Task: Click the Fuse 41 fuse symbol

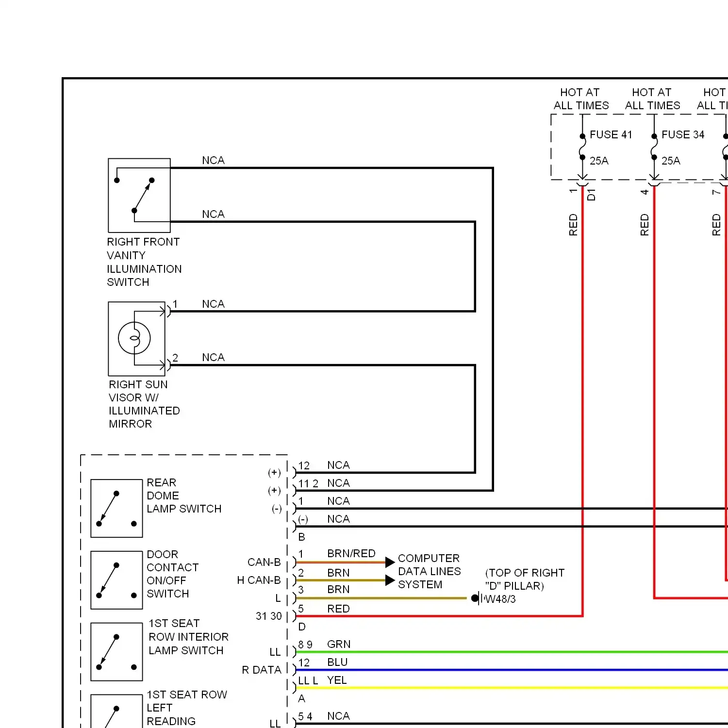Action: [x=582, y=147]
